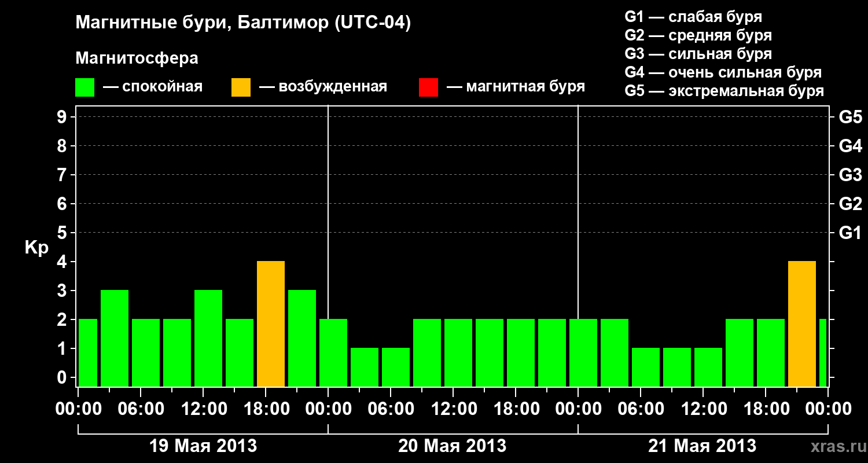This screenshot has height=463, width=868.
Task: Click the Kp 3 bar above 12:00 on 19 Мая
Action: [x=208, y=339]
